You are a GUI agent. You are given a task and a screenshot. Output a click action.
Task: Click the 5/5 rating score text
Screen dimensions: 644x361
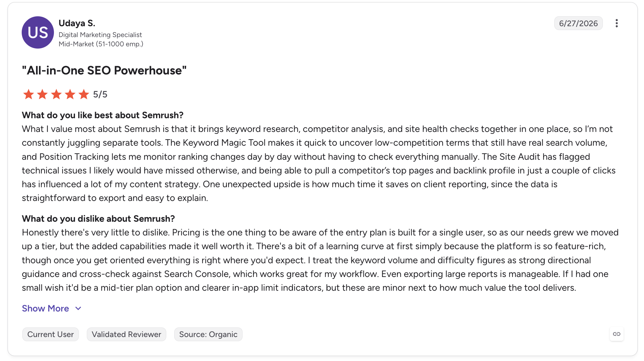point(100,94)
